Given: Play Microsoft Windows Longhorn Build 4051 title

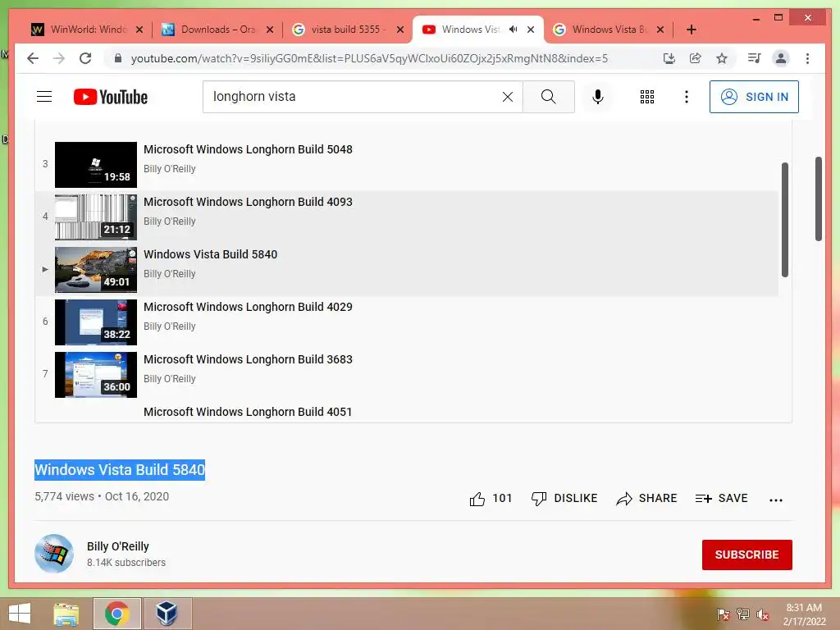Looking at the screenshot, I should click(x=248, y=412).
